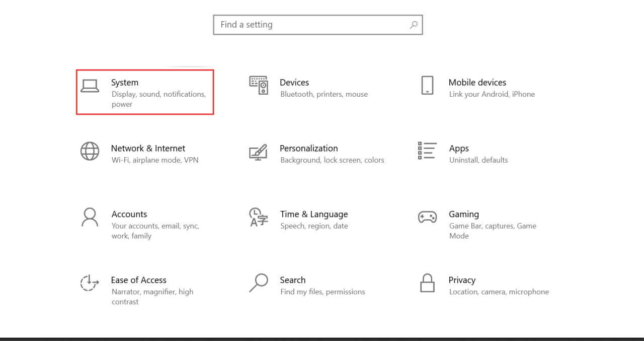This screenshot has height=341, width=644.
Task: Click the game controller Gaming icon
Action: 427,217
